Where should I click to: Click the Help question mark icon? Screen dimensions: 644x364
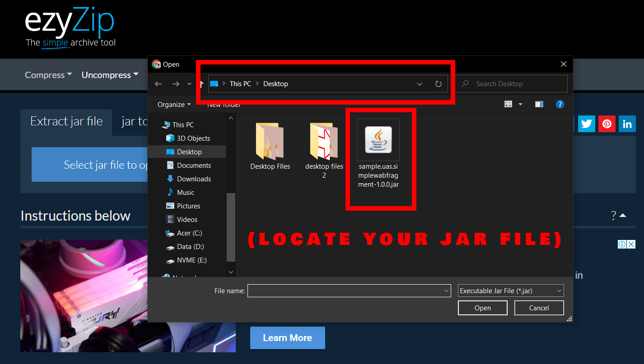click(x=560, y=104)
